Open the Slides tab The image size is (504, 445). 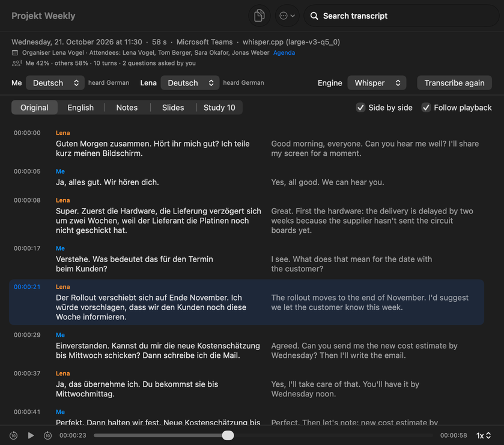pyautogui.click(x=173, y=108)
